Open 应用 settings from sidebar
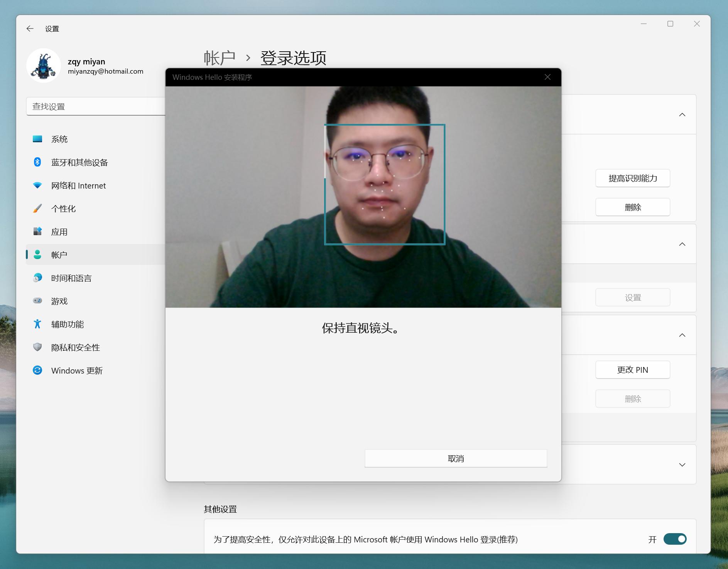This screenshot has height=569, width=728. tap(60, 232)
